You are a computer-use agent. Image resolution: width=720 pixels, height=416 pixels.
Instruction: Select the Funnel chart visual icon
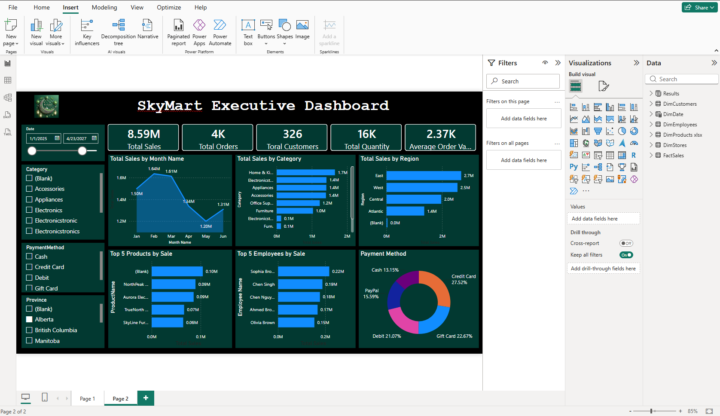598,131
